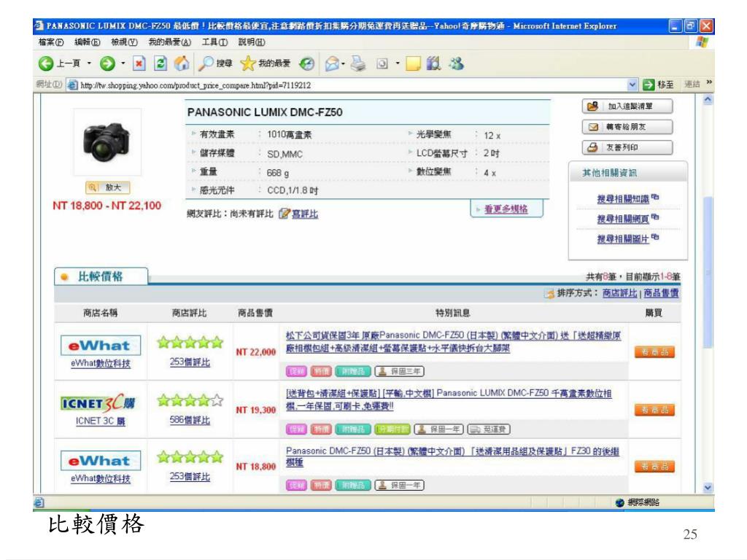Screen dimensions: 747x560
Task: Open the 松下公司貨保固3年 product description link
Action: [x=453, y=342]
